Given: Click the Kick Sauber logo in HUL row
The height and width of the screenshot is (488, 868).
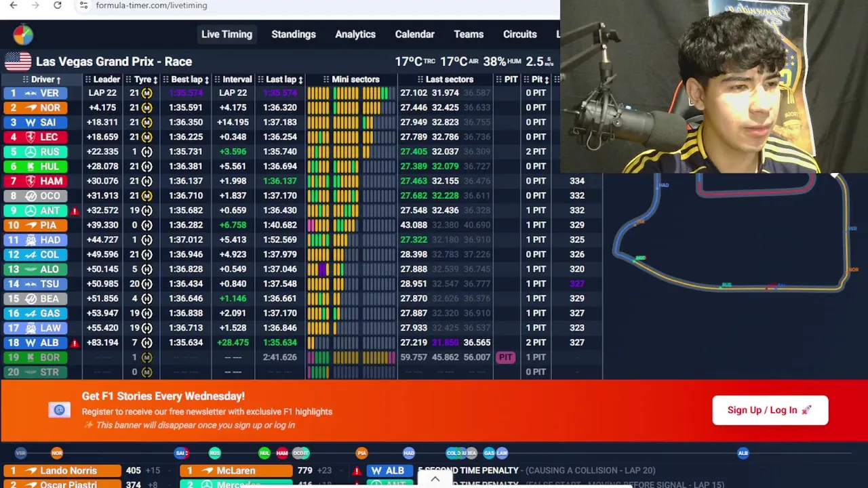Looking at the screenshot, I should click(x=31, y=167).
